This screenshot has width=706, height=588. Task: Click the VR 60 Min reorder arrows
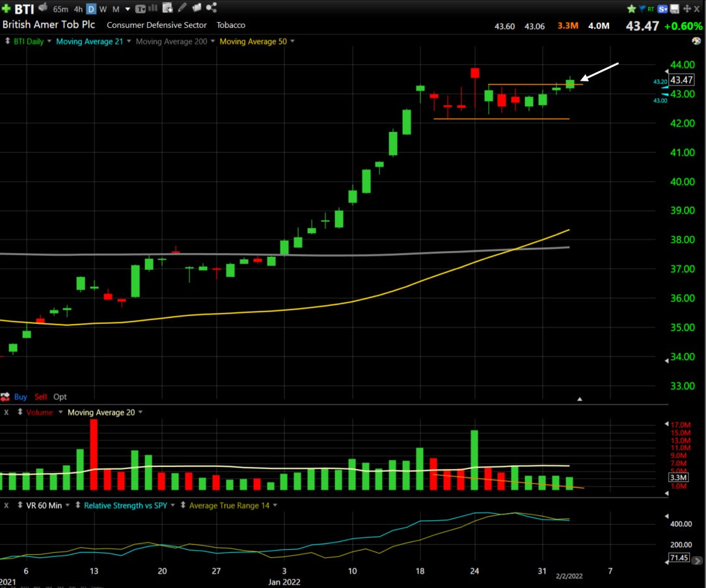pos(20,505)
